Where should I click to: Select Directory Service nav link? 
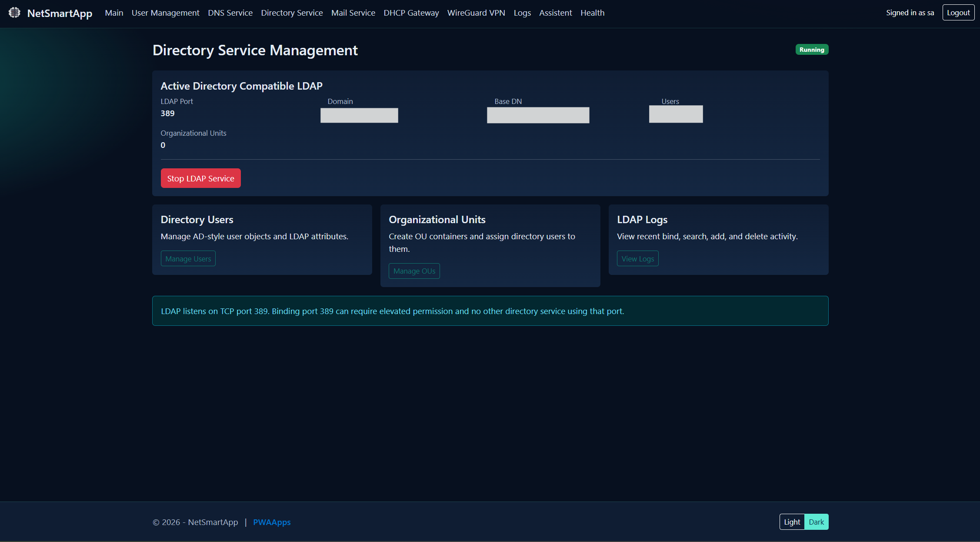[x=292, y=13]
